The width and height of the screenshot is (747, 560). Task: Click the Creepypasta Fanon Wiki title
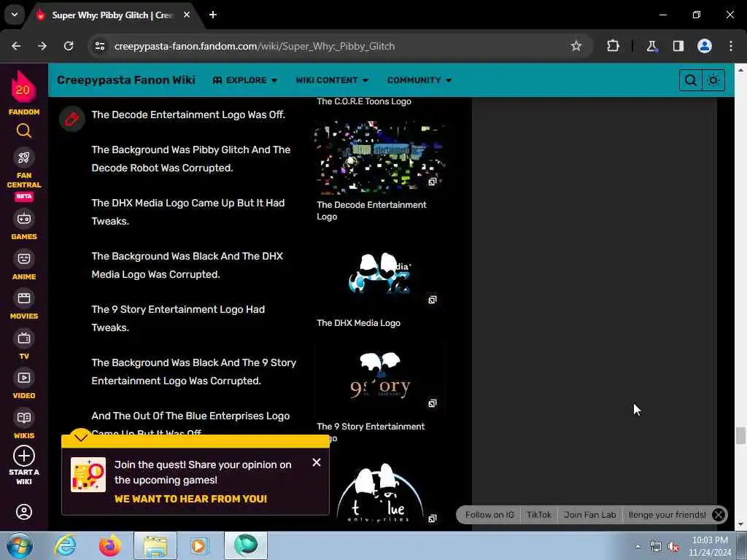pos(126,79)
